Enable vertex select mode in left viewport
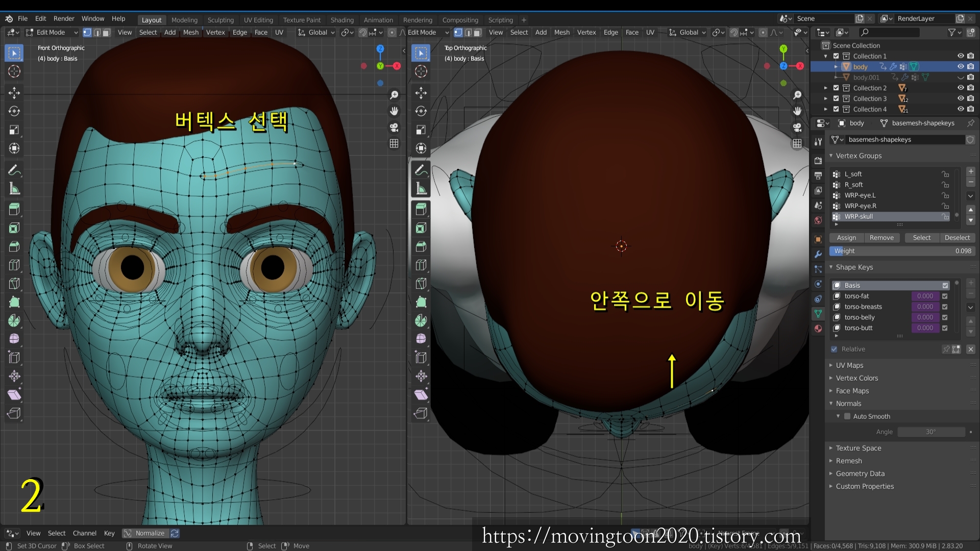The image size is (980, 551). [87, 33]
